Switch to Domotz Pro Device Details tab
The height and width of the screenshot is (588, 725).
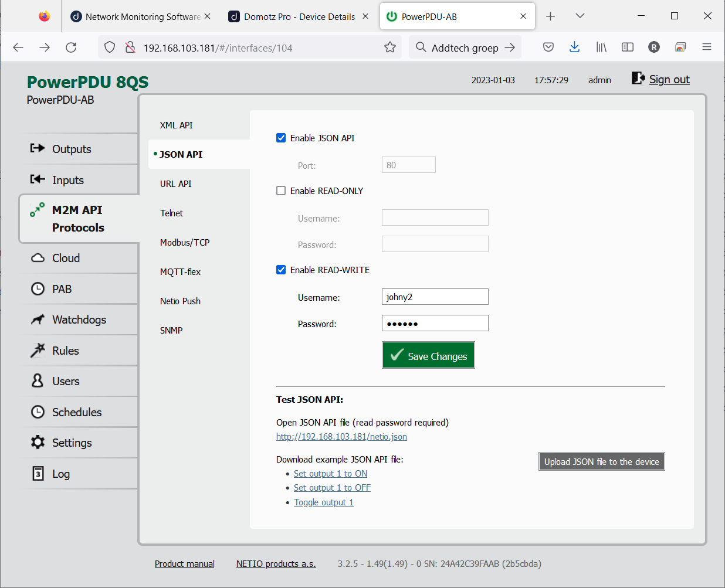(x=299, y=16)
